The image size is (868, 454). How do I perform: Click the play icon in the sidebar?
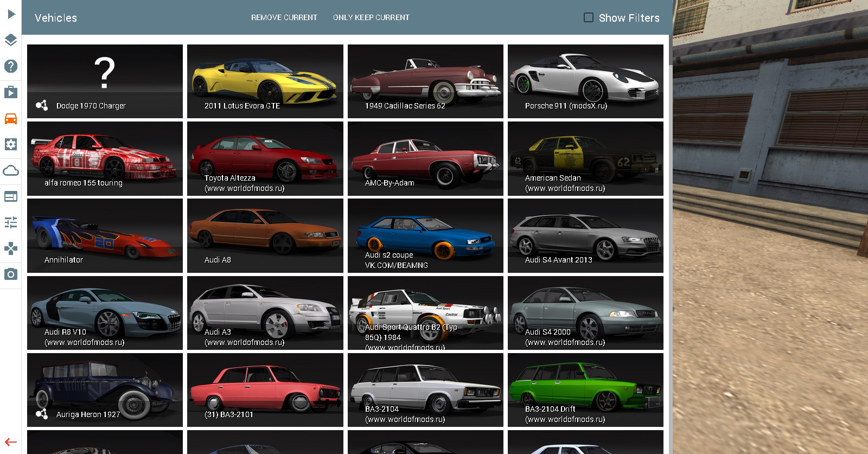(11, 14)
